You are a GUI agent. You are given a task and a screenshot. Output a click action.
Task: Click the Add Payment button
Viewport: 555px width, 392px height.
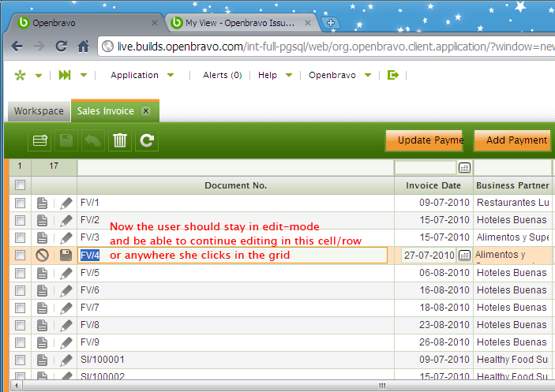512,140
